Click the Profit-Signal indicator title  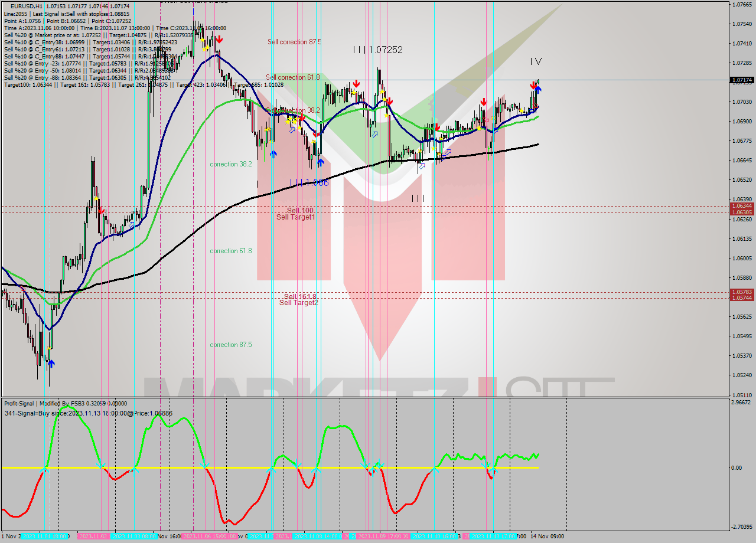click(x=19, y=403)
